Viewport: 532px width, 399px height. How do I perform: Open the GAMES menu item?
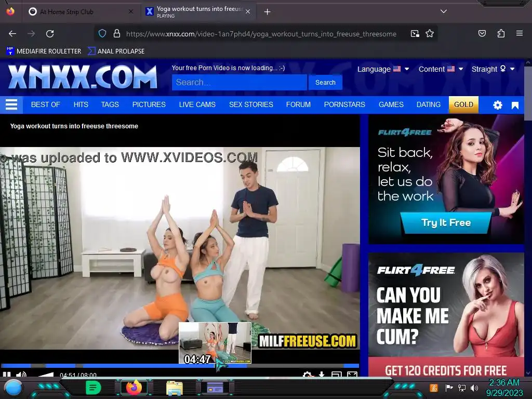pos(391,104)
